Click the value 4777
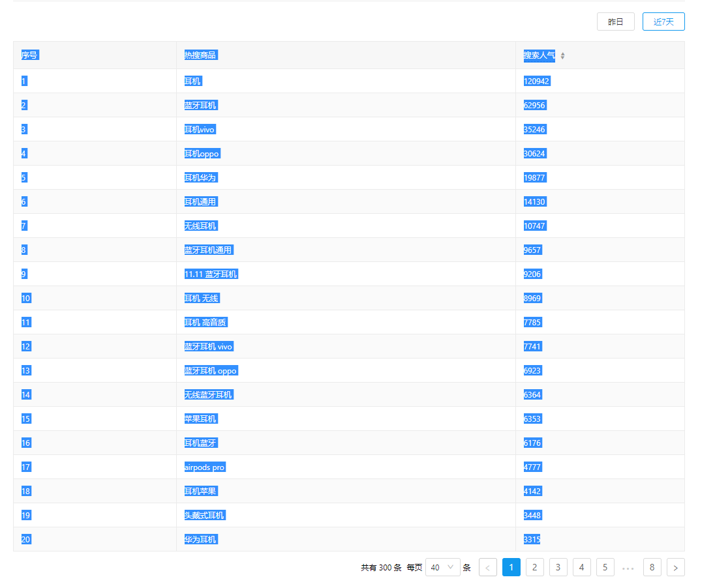Image resolution: width=715 pixels, height=588 pixels. [532, 467]
